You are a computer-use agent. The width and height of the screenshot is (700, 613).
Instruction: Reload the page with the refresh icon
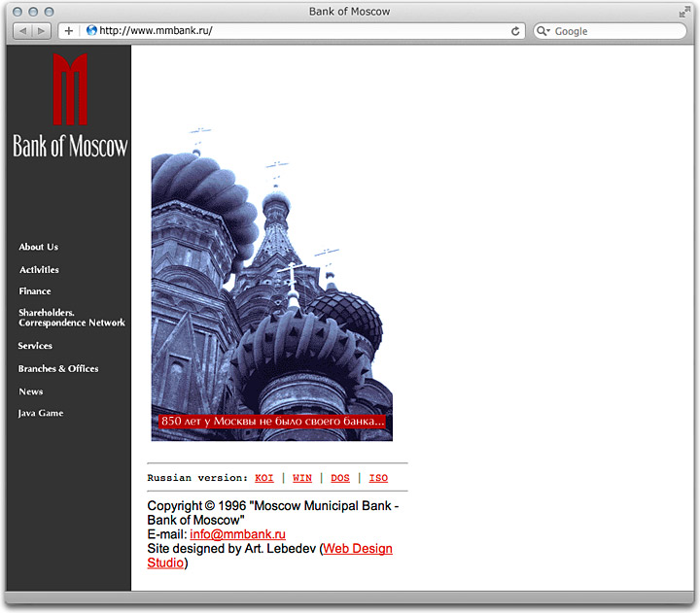point(515,31)
